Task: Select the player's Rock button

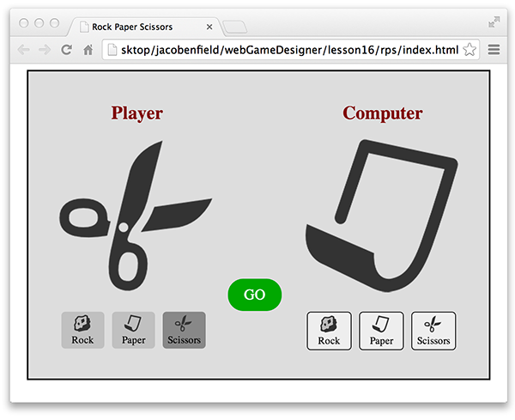Action: tap(82, 330)
